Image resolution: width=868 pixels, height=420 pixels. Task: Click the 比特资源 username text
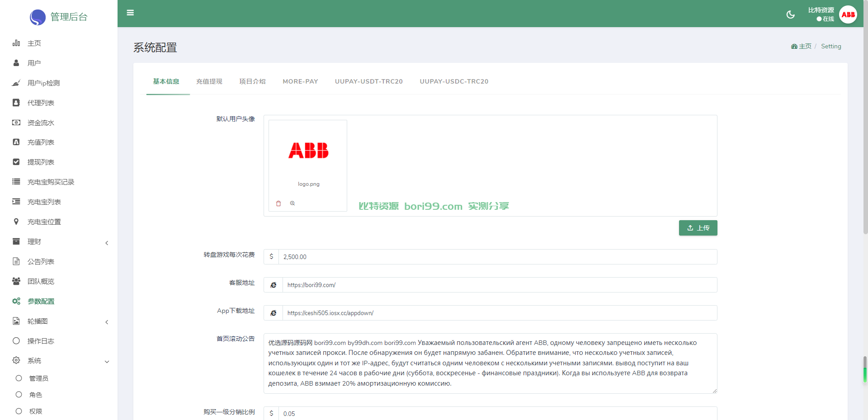821,10
